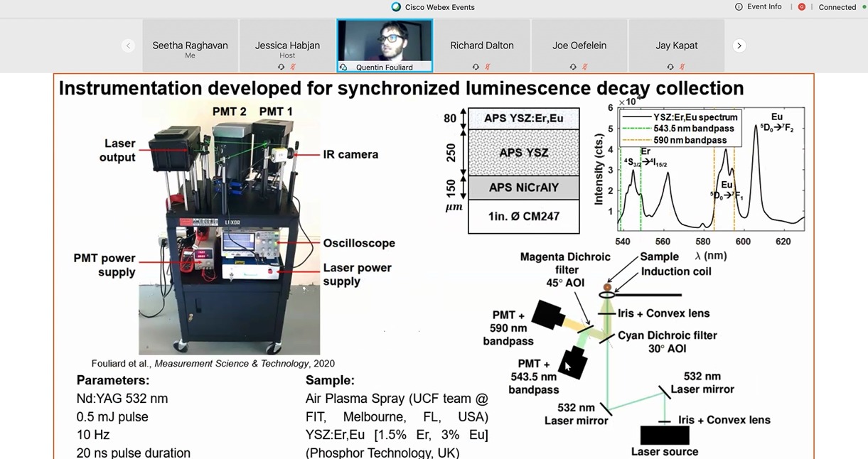Click the Connected status label
The width and height of the screenshot is (868, 459).
[x=837, y=7]
